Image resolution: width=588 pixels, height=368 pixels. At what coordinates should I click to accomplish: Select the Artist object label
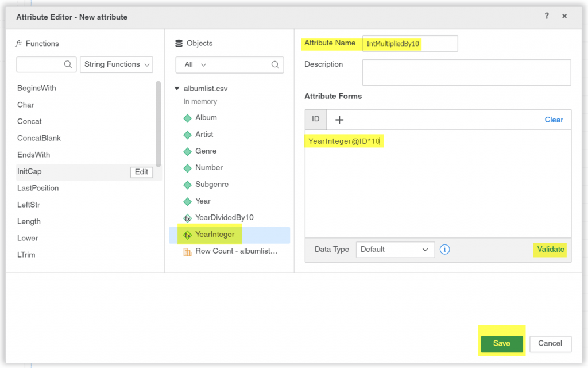[x=204, y=134]
